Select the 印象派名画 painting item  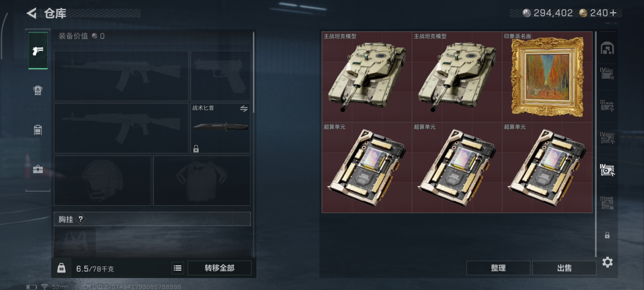coord(547,77)
